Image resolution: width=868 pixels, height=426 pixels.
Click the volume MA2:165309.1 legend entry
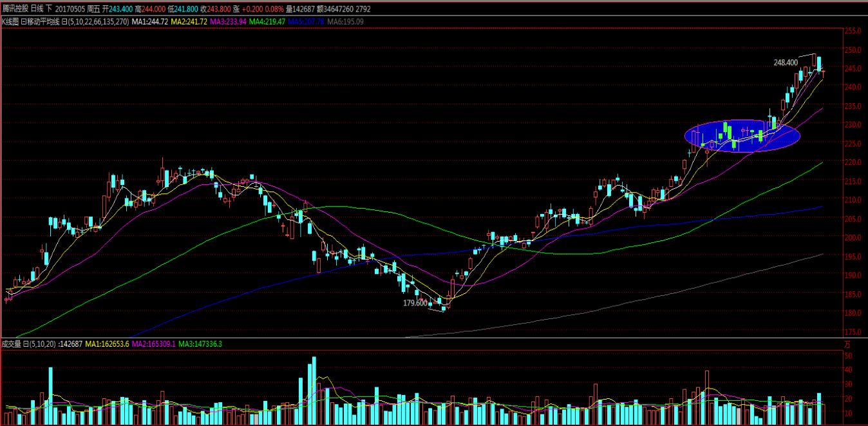click(x=154, y=344)
